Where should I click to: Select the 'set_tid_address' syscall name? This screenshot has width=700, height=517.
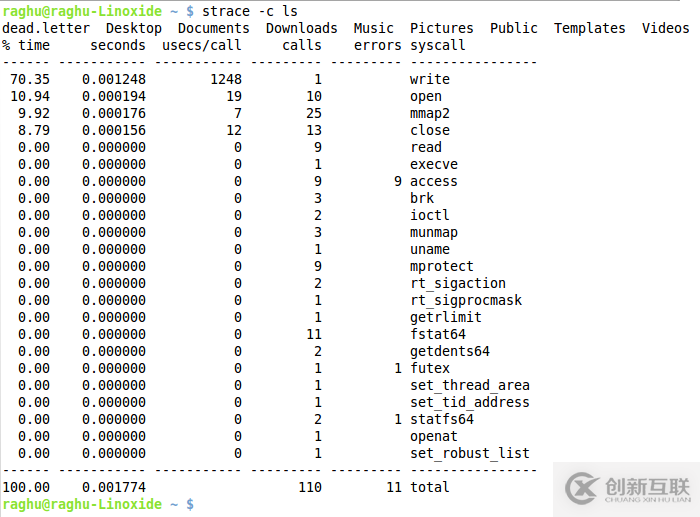point(470,402)
